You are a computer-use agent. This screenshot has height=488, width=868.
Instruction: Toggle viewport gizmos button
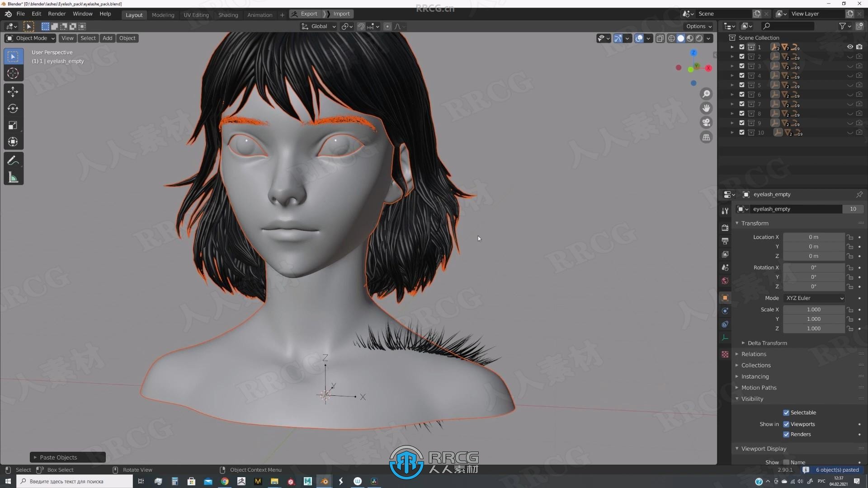618,38
